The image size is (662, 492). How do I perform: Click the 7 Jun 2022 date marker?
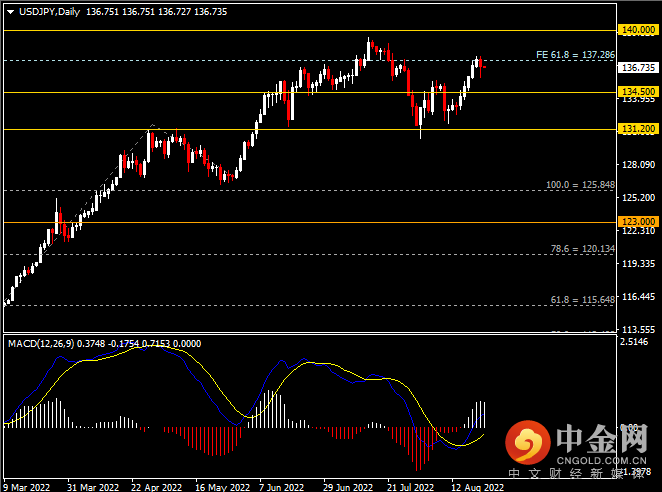tap(282, 486)
